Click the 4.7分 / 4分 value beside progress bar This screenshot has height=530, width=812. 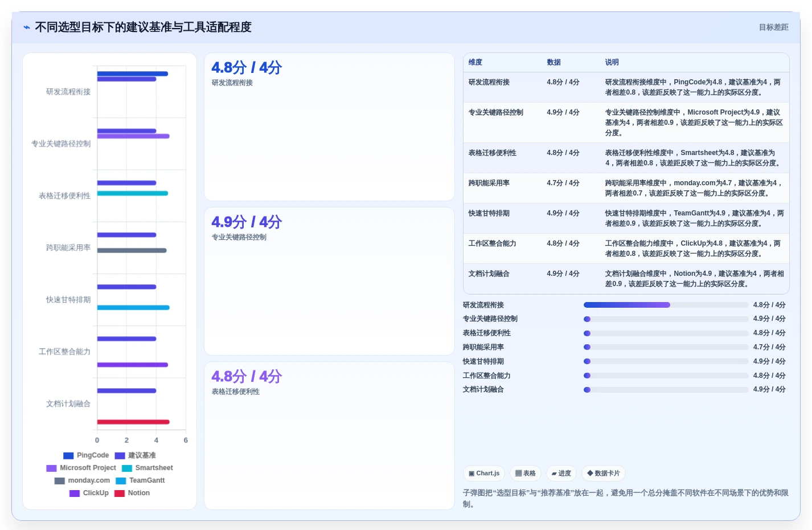pyautogui.click(x=769, y=347)
